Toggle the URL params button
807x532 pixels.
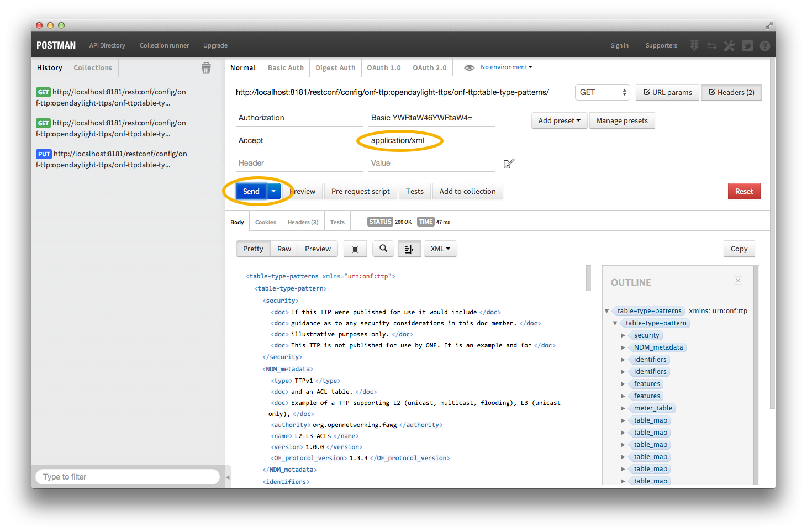(x=667, y=92)
